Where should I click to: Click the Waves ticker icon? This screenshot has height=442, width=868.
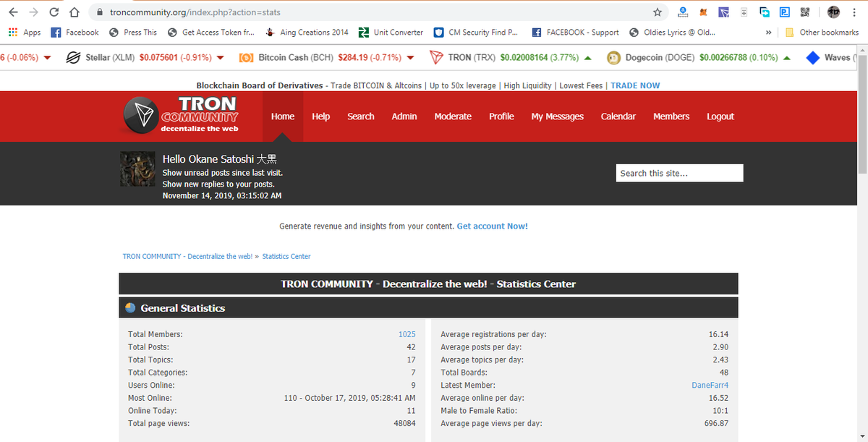coord(812,58)
